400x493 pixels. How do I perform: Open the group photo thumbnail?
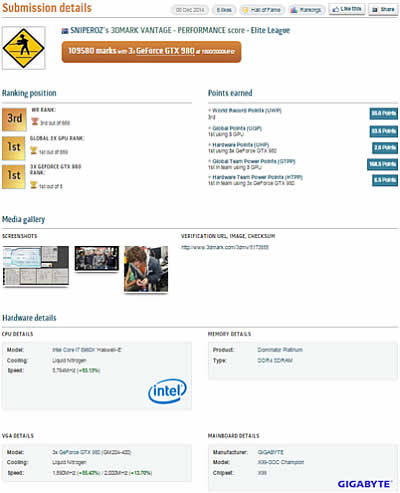point(97,259)
